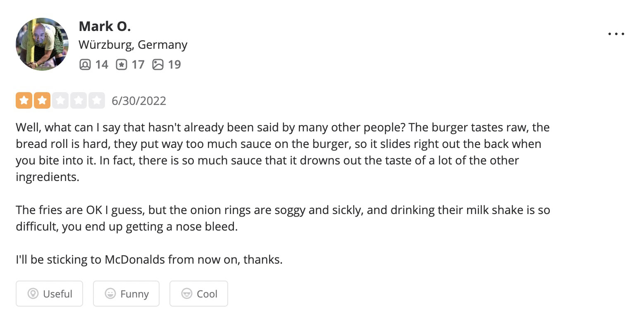Click the Würzburg, Germany location text
Viewport: 644px width, 319px height.
[x=133, y=45]
